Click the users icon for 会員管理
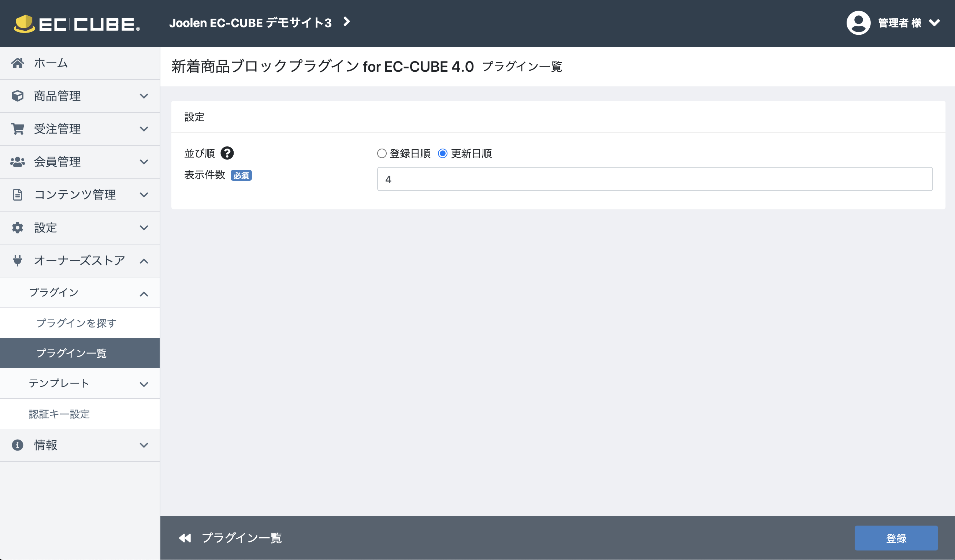955x560 pixels. click(x=18, y=162)
